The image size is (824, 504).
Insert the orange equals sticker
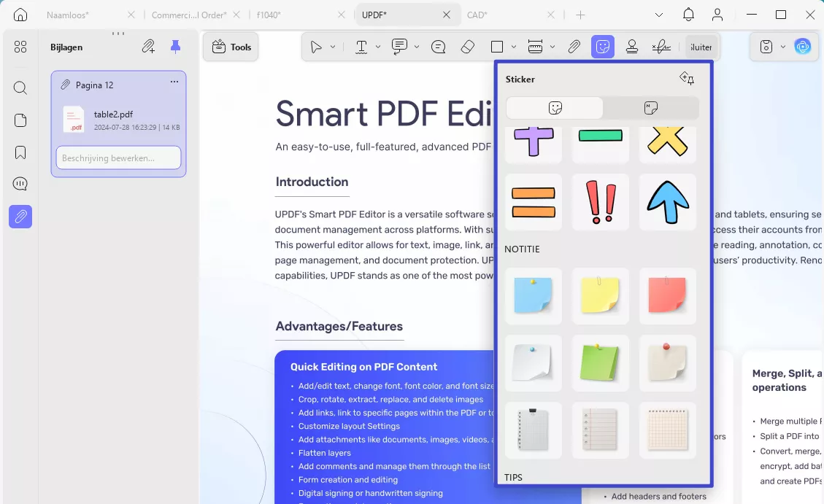pos(534,202)
